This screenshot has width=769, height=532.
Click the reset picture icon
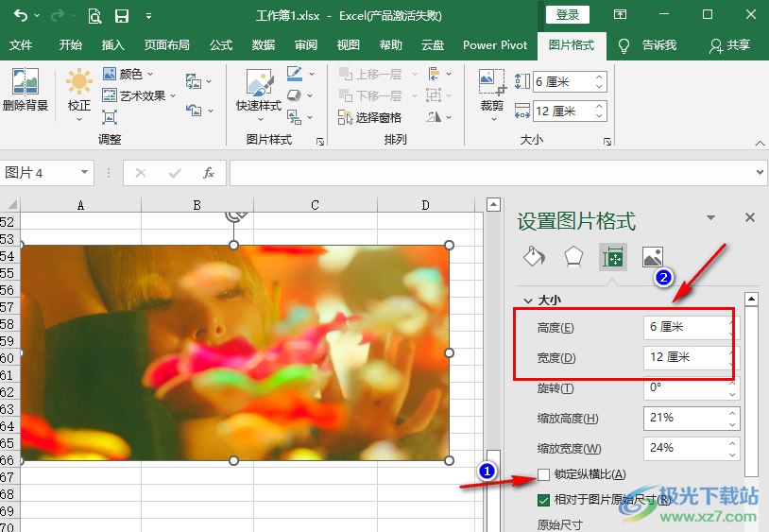194,110
